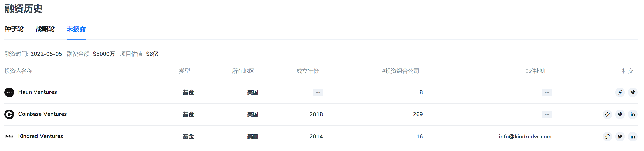Open the Kindred Ventures investor name
Screen dimensions: 644x151
40,136
